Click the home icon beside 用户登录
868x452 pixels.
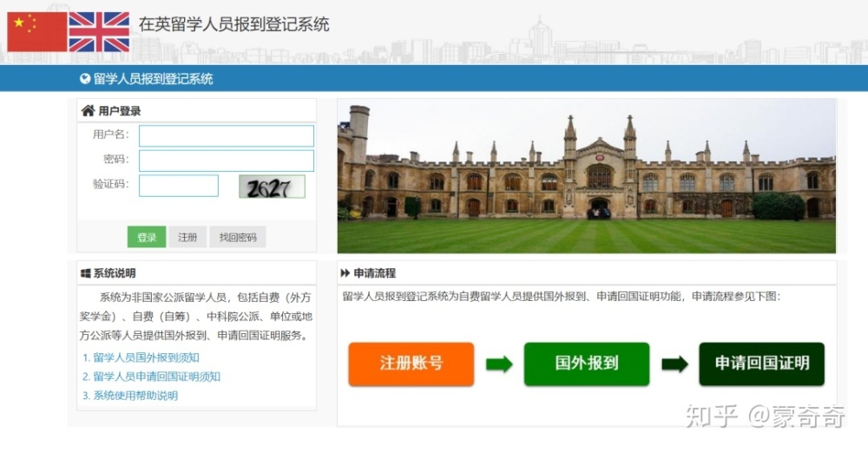[88, 111]
